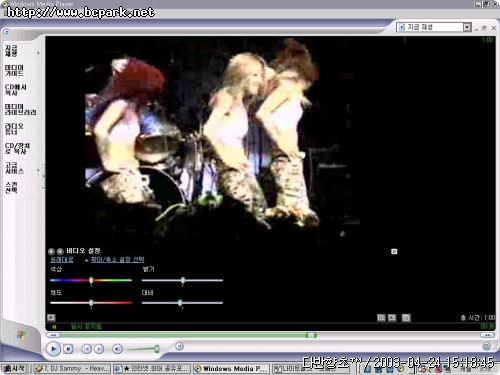500x375 pixels.
Task: Adjust the 밝기 brightness slider
Action: pyautogui.click(x=182, y=280)
